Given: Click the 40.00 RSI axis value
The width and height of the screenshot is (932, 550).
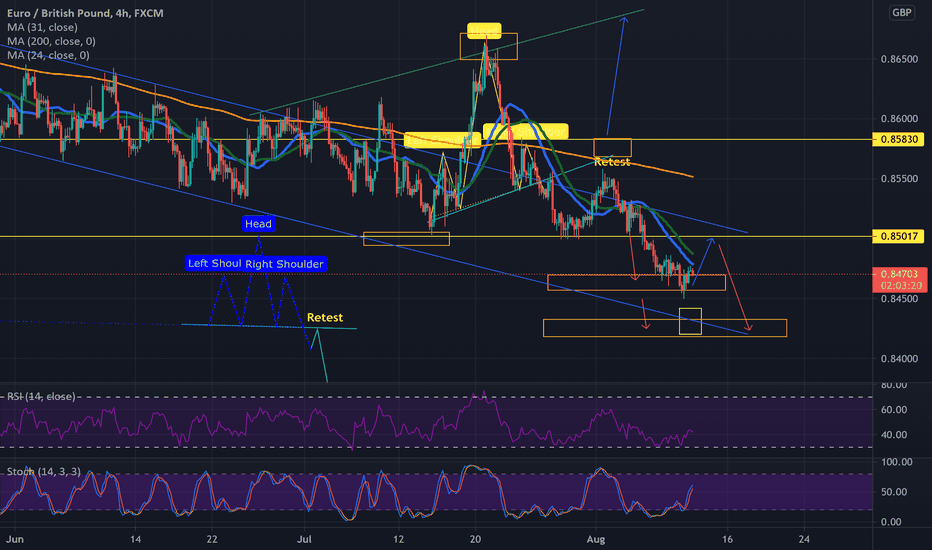Looking at the screenshot, I should [x=894, y=435].
